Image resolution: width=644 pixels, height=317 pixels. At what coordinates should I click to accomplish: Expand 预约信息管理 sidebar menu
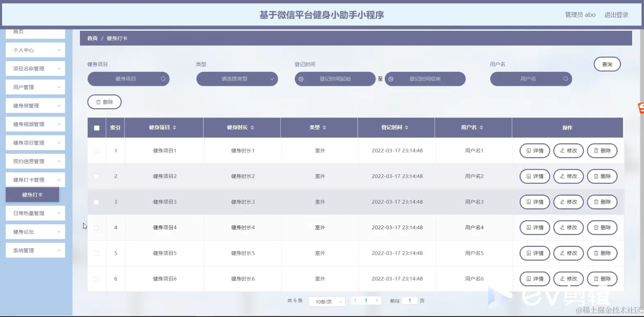35,161
